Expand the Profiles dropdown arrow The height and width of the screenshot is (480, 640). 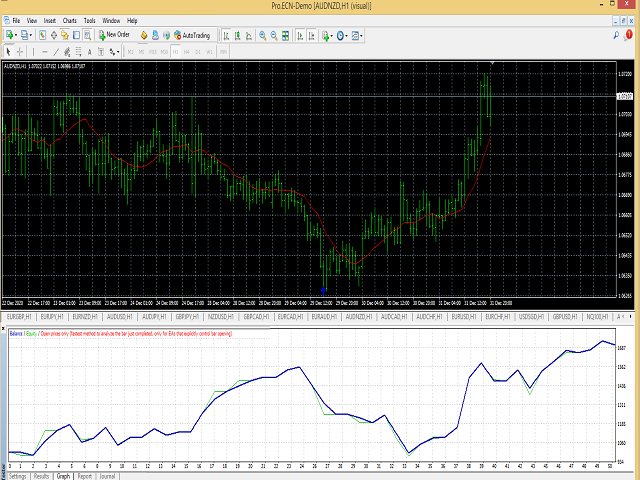(x=30, y=36)
